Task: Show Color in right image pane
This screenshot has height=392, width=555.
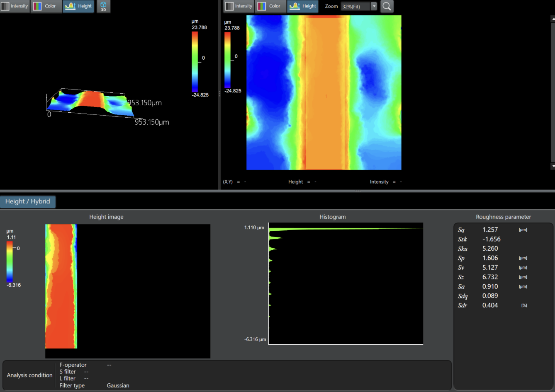Action: point(270,6)
